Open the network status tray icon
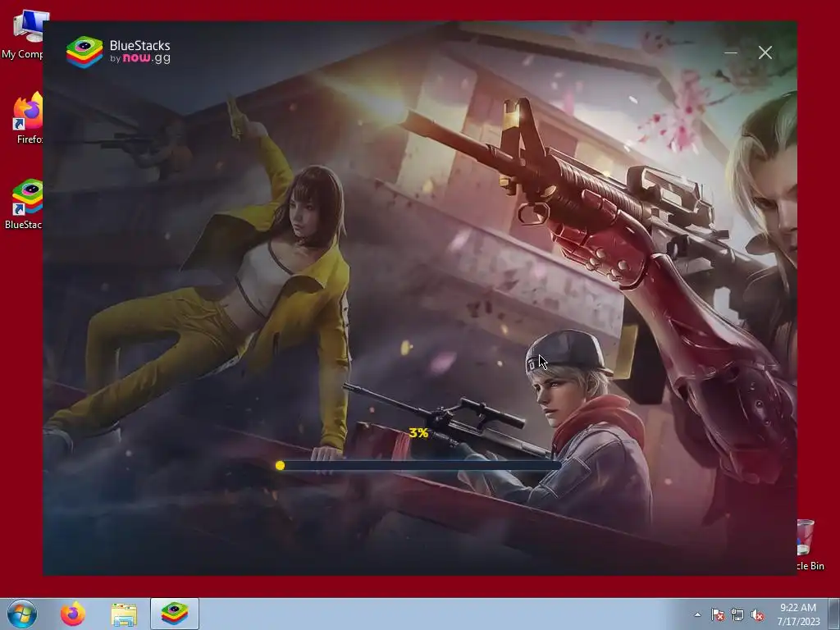The image size is (840, 630). (x=737, y=614)
